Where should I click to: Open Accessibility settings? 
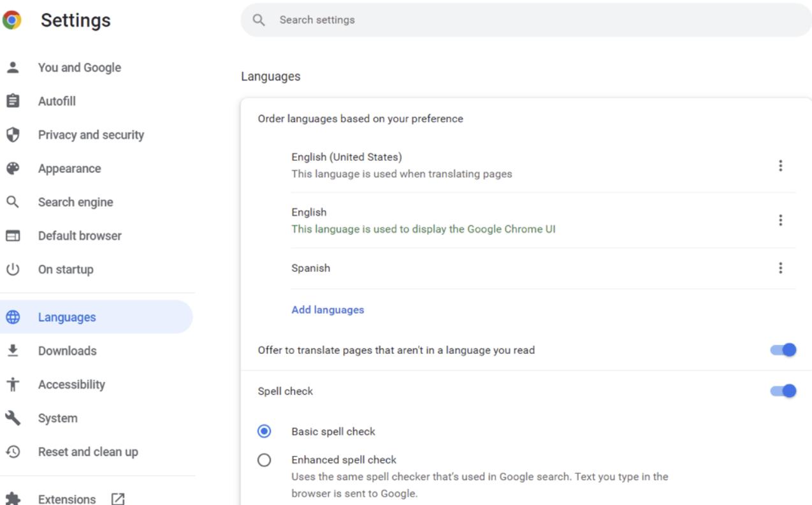[72, 384]
